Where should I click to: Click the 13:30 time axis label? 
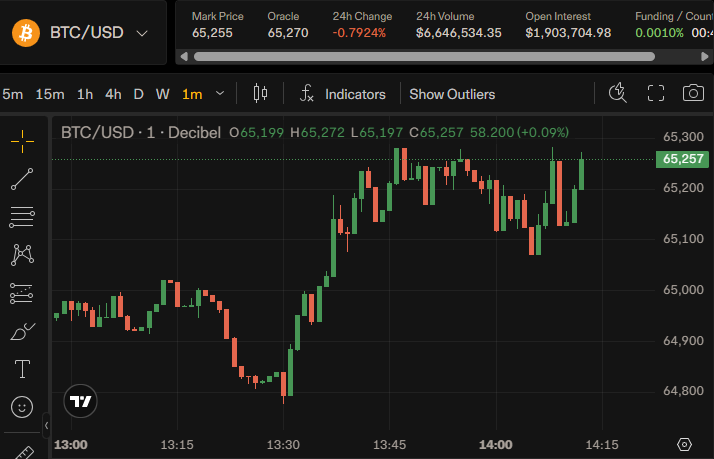(x=283, y=444)
